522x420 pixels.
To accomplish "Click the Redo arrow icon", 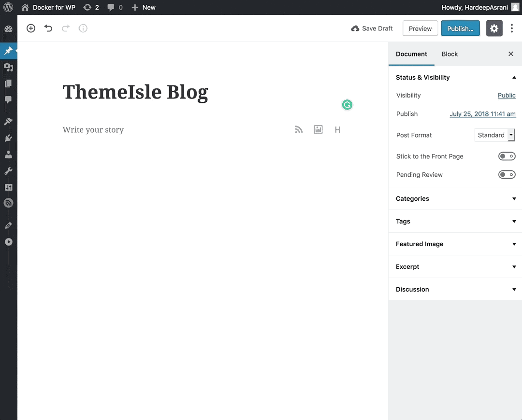I will click(x=66, y=28).
